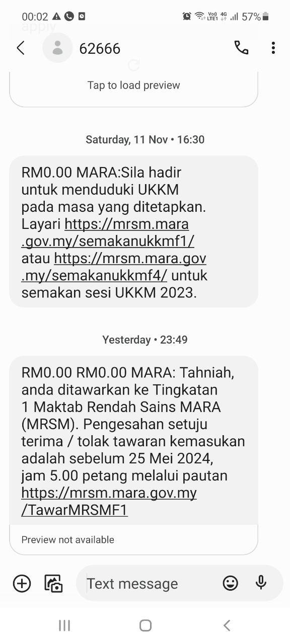Open the three-dot more options menu
The height and width of the screenshot is (644, 290).
(x=273, y=48)
